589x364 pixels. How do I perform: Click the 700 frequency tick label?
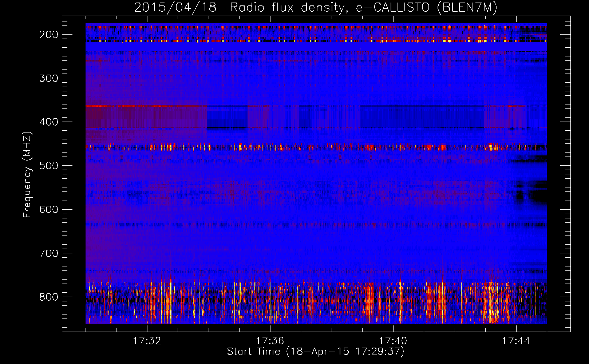49,253
